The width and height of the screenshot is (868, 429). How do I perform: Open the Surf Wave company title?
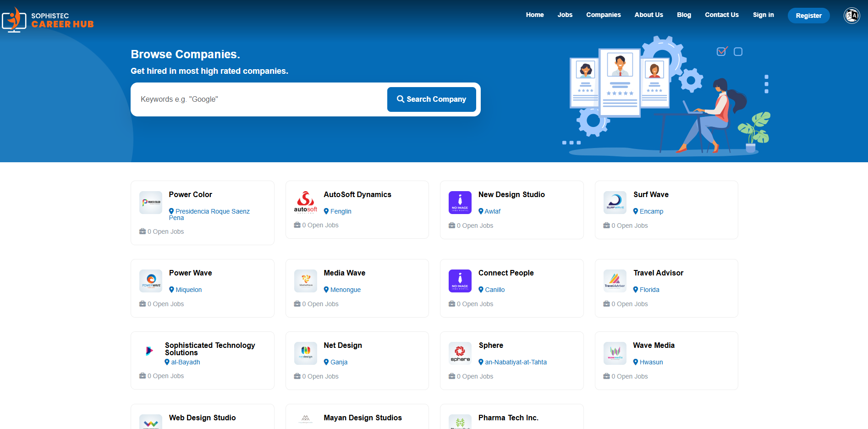point(651,195)
